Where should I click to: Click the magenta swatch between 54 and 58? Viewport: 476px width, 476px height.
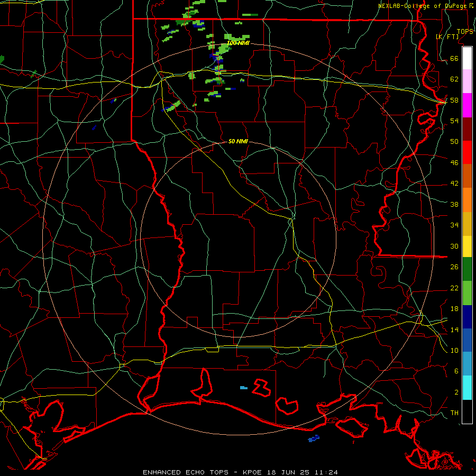click(x=467, y=105)
